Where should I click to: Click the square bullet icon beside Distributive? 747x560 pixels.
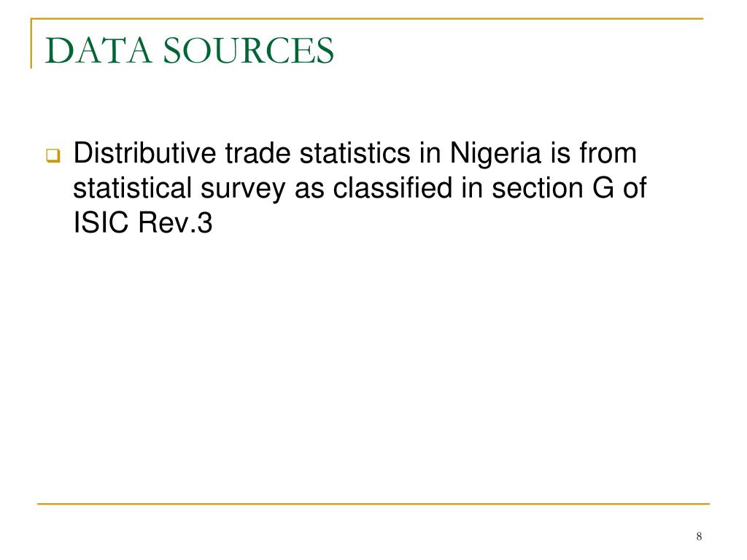[x=53, y=156]
